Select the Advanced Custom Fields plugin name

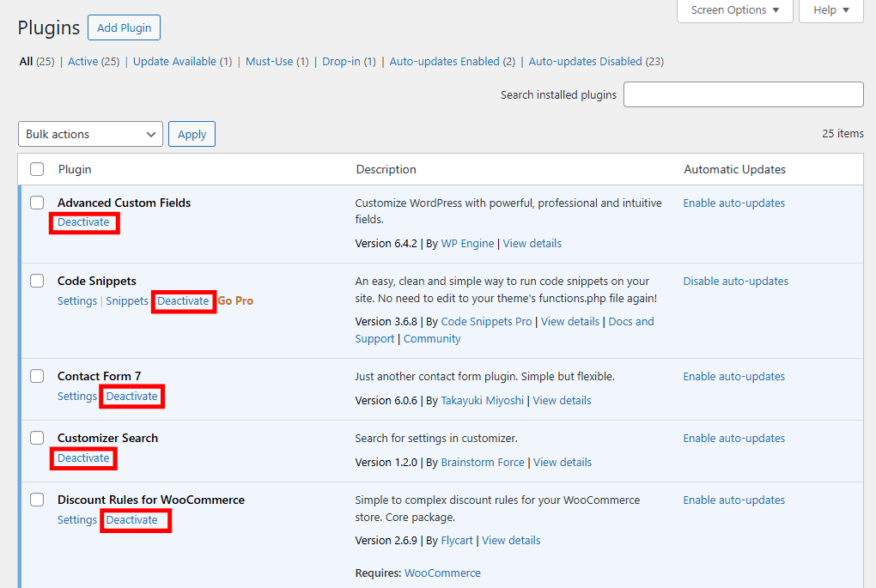[124, 203]
